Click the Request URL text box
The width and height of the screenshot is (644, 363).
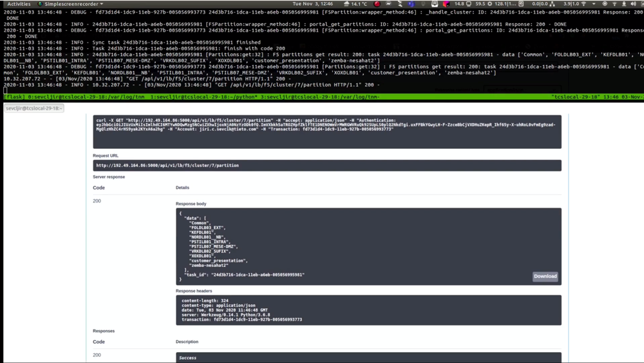pyautogui.click(x=327, y=166)
